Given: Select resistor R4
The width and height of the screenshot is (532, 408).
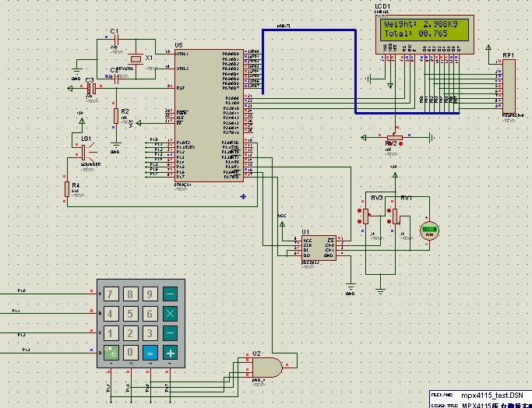Looking at the screenshot, I should coord(67,189).
